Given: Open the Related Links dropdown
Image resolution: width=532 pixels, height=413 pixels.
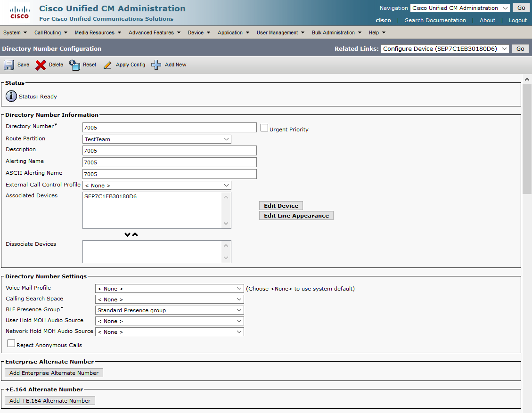Looking at the screenshot, I should click(444, 49).
